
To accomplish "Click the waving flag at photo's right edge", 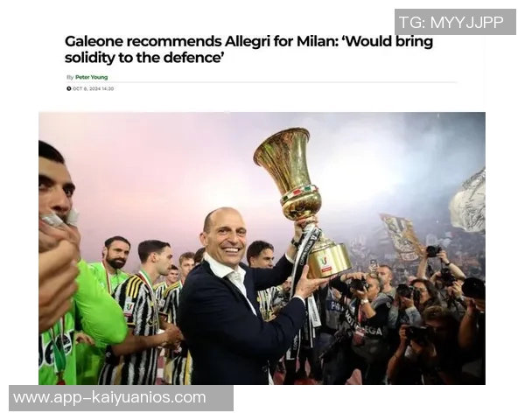I will tap(469, 201).
